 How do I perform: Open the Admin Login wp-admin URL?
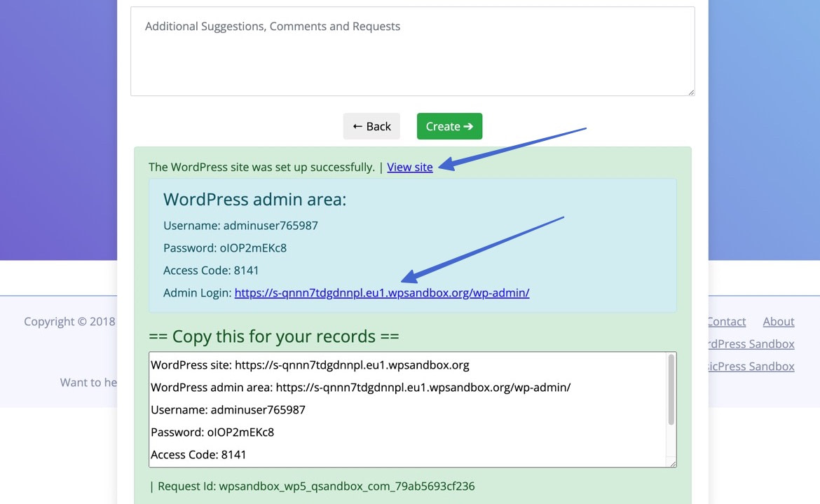[x=381, y=292]
